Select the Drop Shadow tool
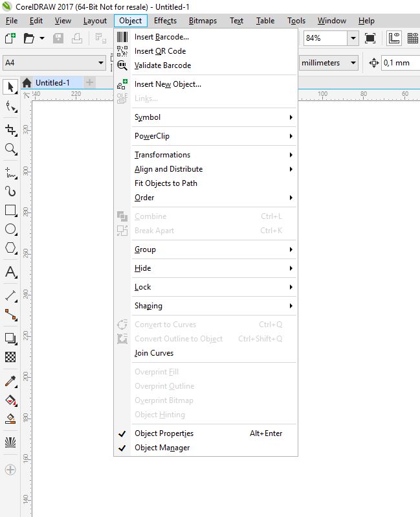 (10, 338)
